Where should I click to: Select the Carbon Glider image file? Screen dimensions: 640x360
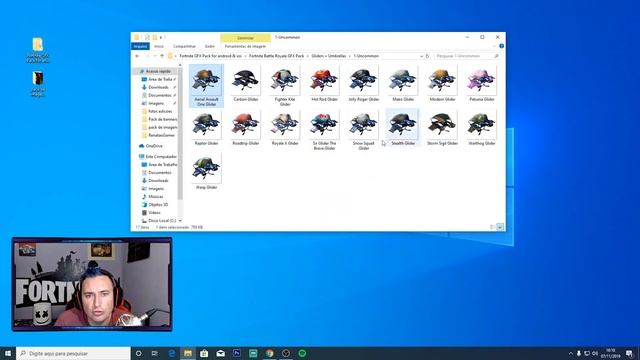(246, 84)
